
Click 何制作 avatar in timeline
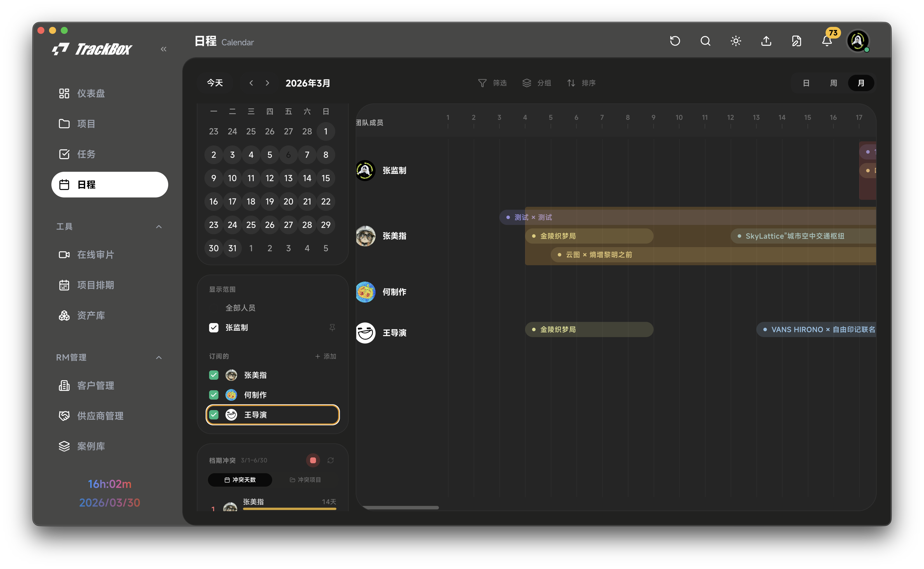coord(366,292)
